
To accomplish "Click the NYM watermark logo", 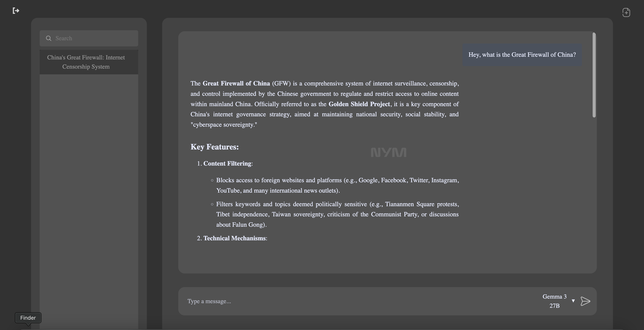I will tap(389, 152).
